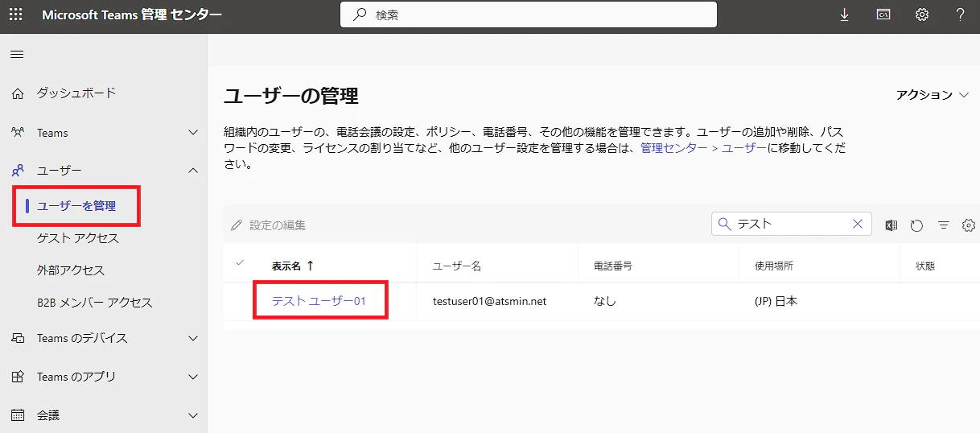980x433 pixels.
Task: Sort by 電話番号 column header
Action: coord(613,266)
